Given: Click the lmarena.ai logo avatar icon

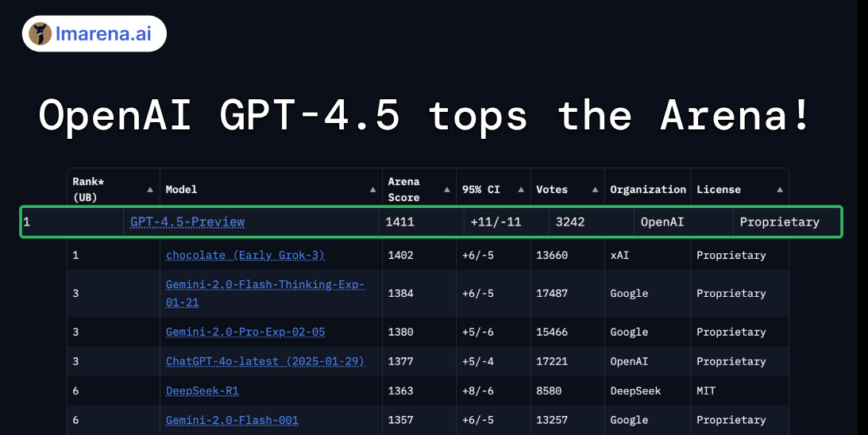Looking at the screenshot, I should coord(40,33).
